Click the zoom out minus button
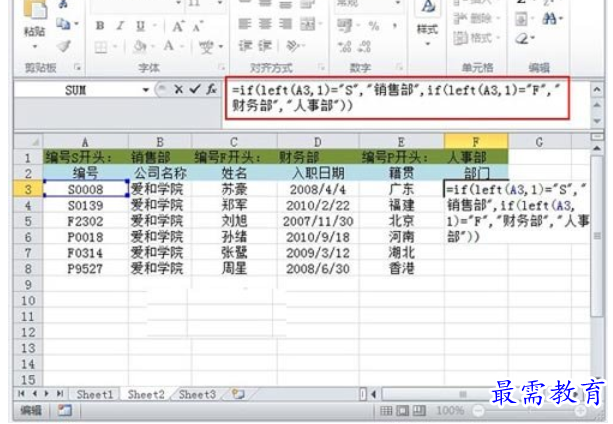Image resolution: width=613 pixels, height=424 pixels. (x=479, y=410)
